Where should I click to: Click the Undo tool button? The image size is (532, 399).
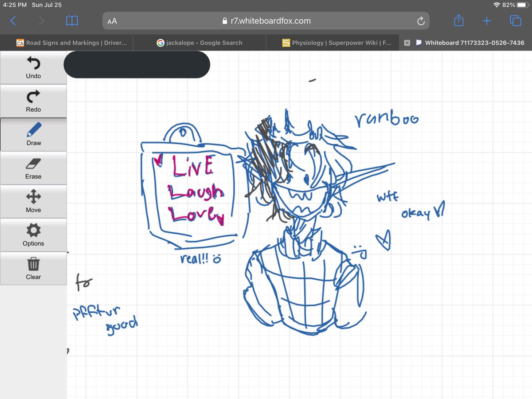[33, 67]
